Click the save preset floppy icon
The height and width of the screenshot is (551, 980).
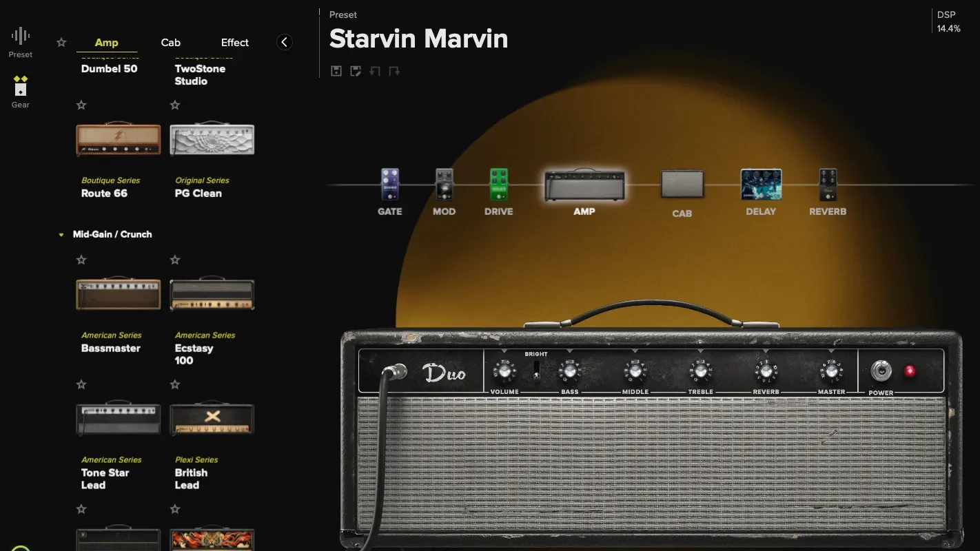coord(336,71)
